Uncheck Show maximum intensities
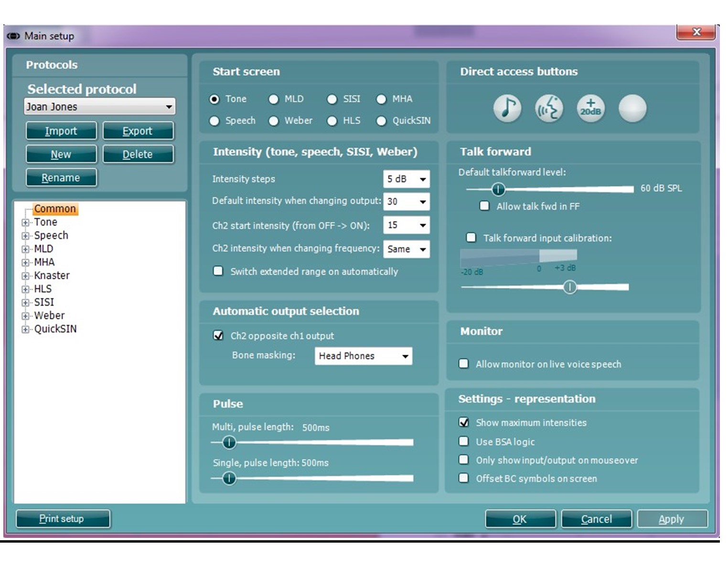This screenshot has height=578, width=728. [x=463, y=423]
